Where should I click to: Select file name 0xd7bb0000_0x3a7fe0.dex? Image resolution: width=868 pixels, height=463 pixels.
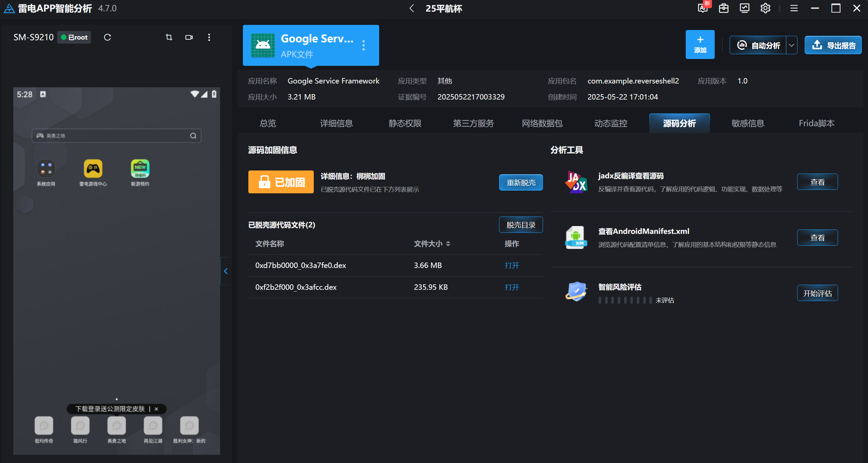pyautogui.click(x=300, y=265)
